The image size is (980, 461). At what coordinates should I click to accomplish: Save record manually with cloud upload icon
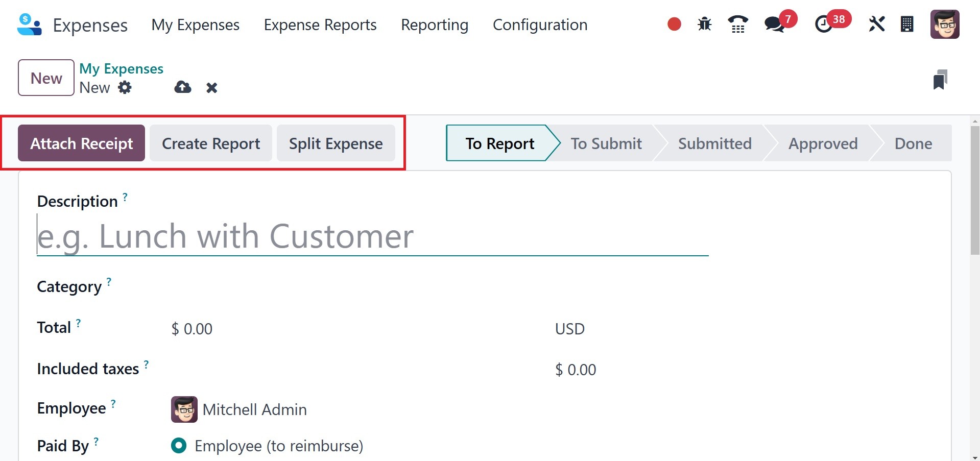click(182, 88)
